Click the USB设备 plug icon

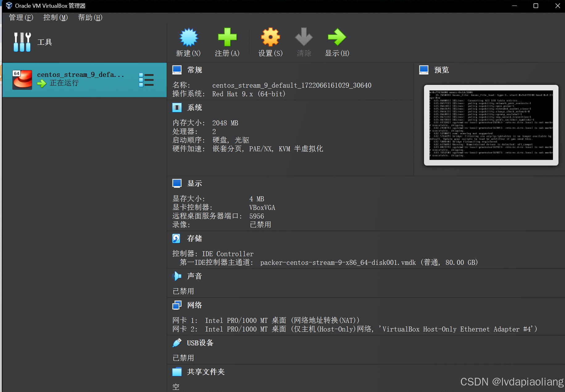coord(177,343)
